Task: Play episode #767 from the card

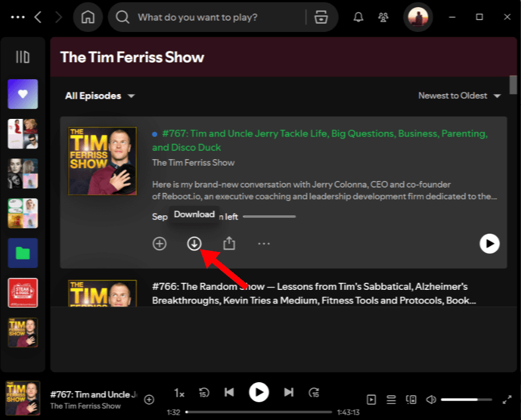Action: 490,244
